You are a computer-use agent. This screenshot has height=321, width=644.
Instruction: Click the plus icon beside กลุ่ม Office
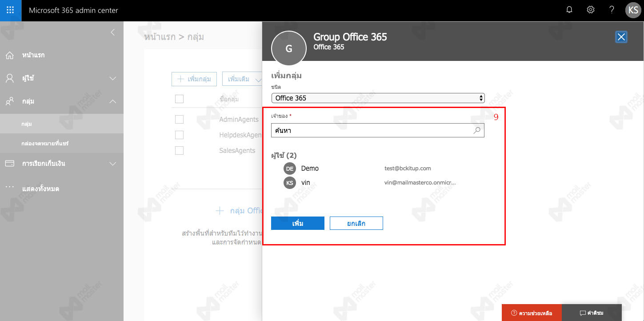220,211
